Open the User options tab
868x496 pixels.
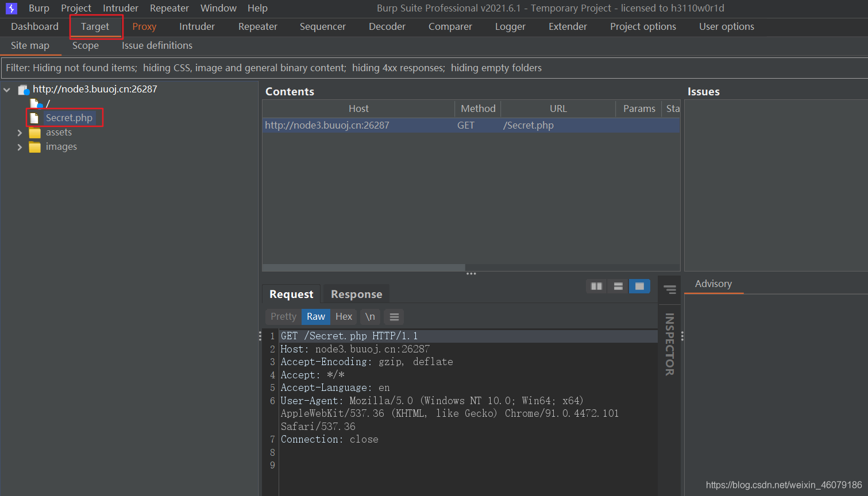click(x=727, y=26)
